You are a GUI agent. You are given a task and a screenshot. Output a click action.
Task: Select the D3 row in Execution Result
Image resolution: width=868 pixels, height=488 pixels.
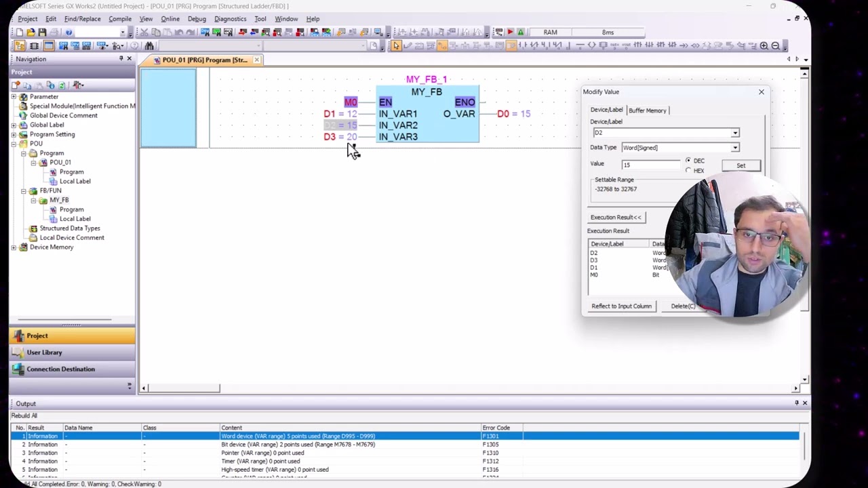pyautogui.click(x=627, y=260)
